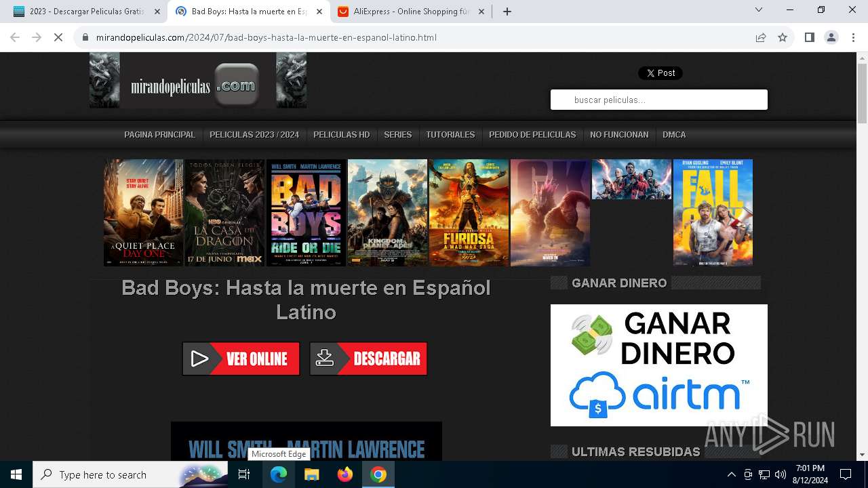Viewport: 868px width, 488px height.
Task: Share this page icon
Action: click(x=761, y=37)
